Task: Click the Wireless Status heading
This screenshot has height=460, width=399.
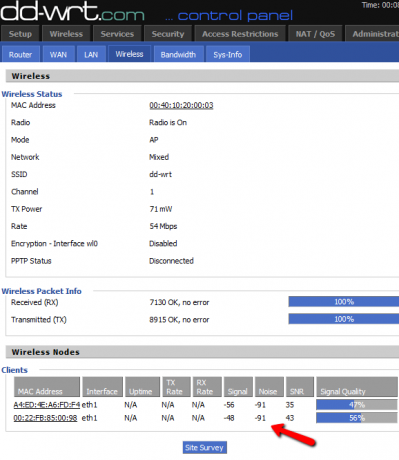Action: [32, 94]
